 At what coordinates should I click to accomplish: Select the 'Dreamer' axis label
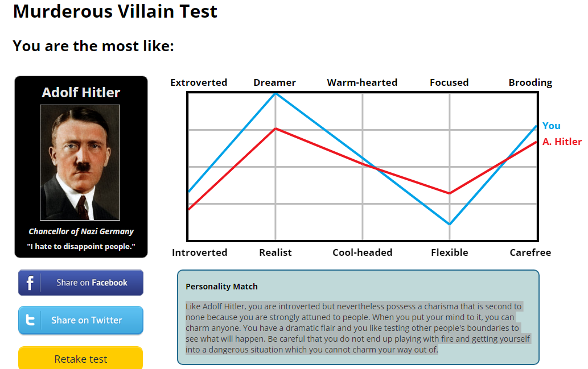[x=274, y=82]
